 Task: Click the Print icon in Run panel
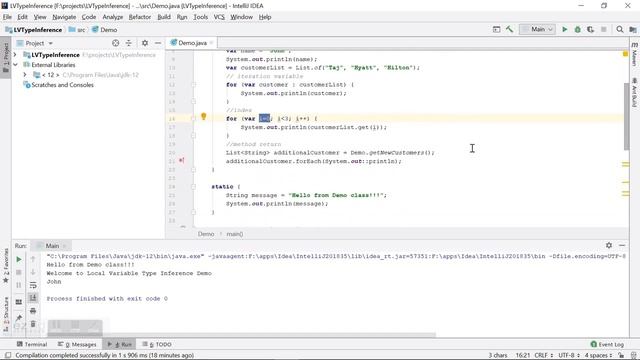(x=33, y=311)
